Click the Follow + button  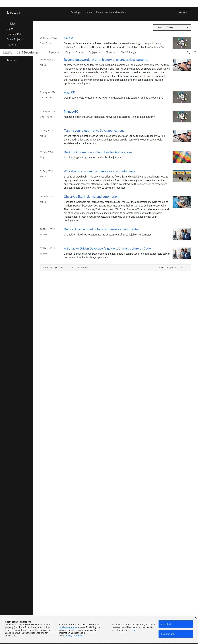click(x=183, y=12)
